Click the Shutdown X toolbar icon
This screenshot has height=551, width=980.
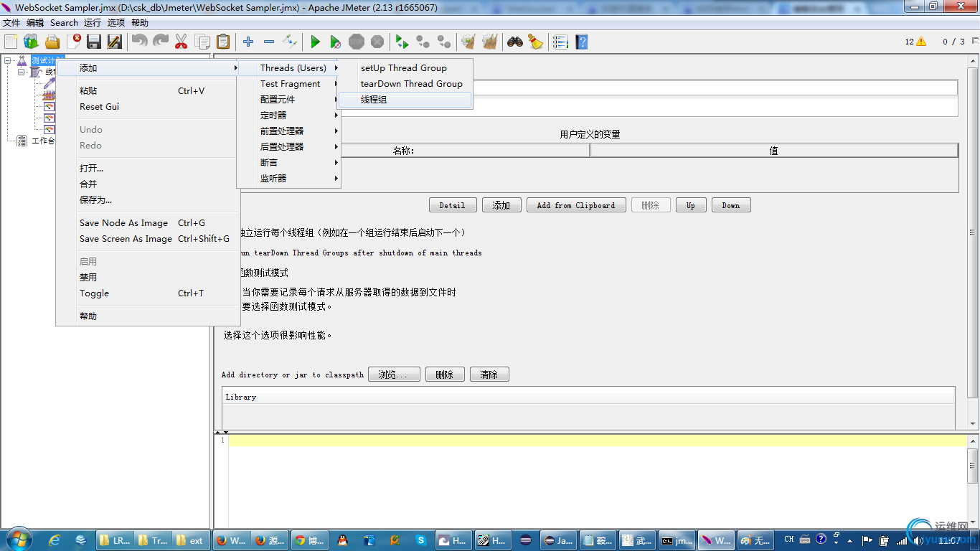377,42
